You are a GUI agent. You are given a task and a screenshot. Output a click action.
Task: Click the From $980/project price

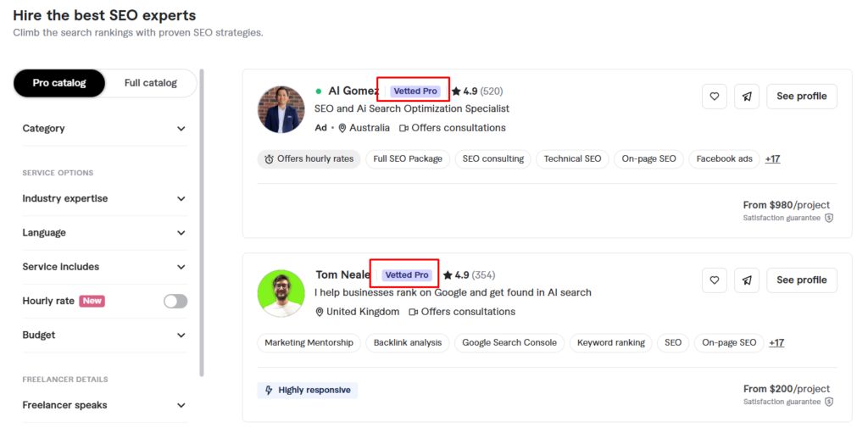pyautogui.click(x=787, y=205)
